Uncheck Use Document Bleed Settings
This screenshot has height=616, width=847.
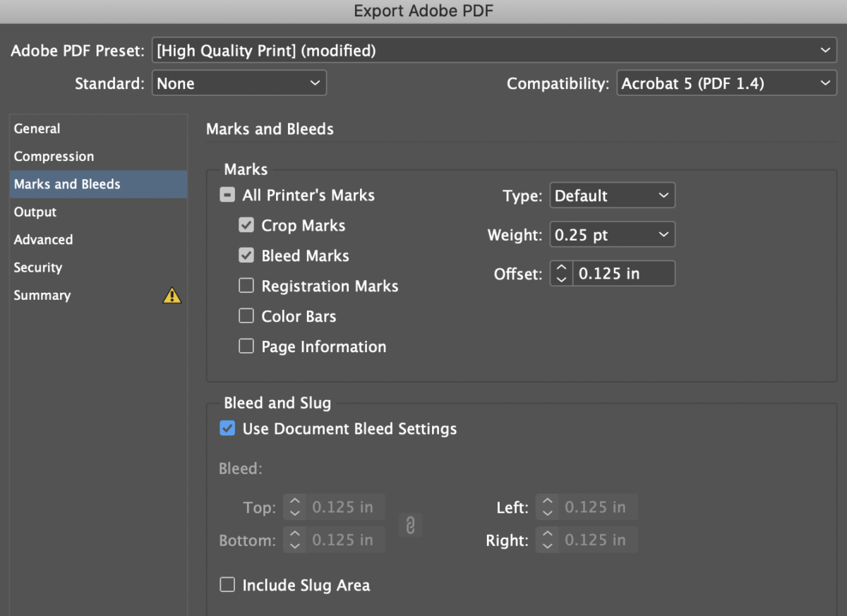click(227, 428)
